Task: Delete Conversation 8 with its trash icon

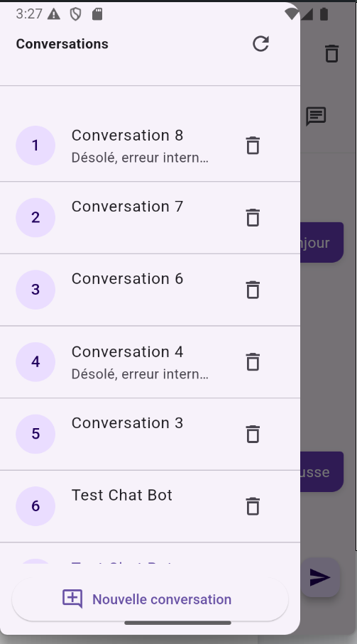Action: 253,146
